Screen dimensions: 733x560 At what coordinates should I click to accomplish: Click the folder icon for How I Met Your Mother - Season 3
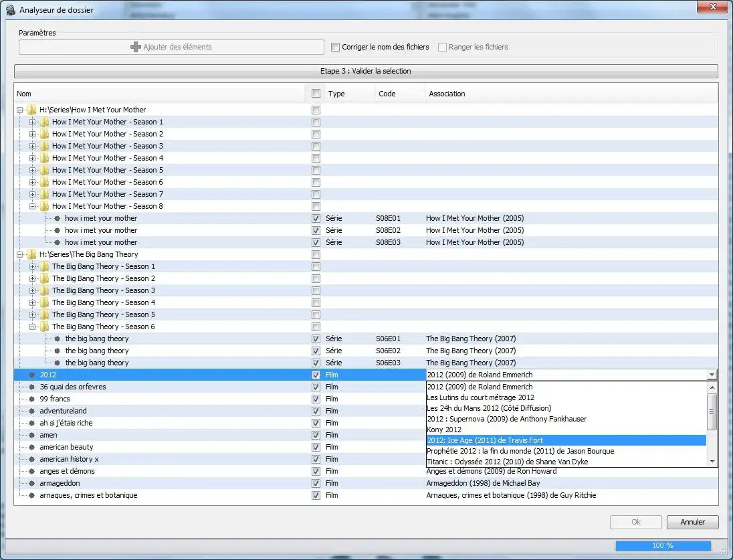tap(45, 146)
